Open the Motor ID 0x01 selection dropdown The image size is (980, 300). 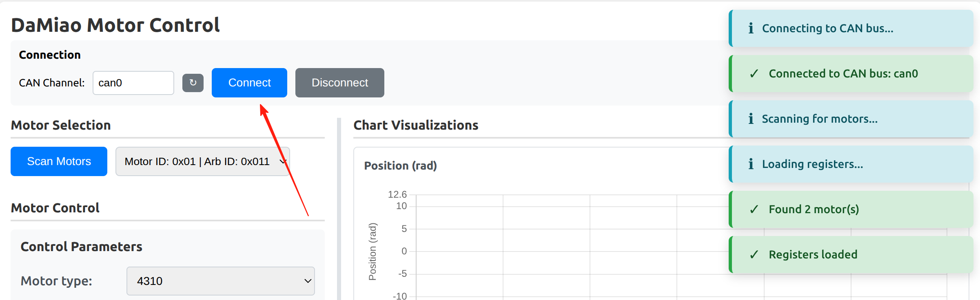(x=202, y=161)
